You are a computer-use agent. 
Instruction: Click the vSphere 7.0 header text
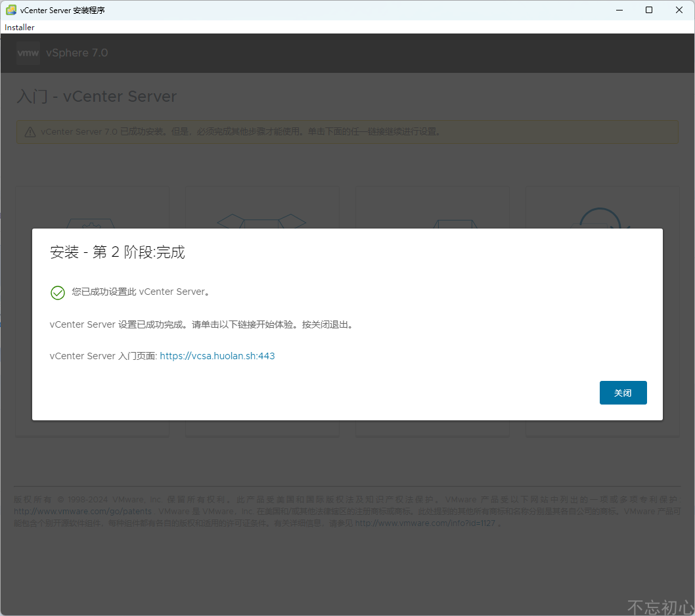(x=77, y=53)
